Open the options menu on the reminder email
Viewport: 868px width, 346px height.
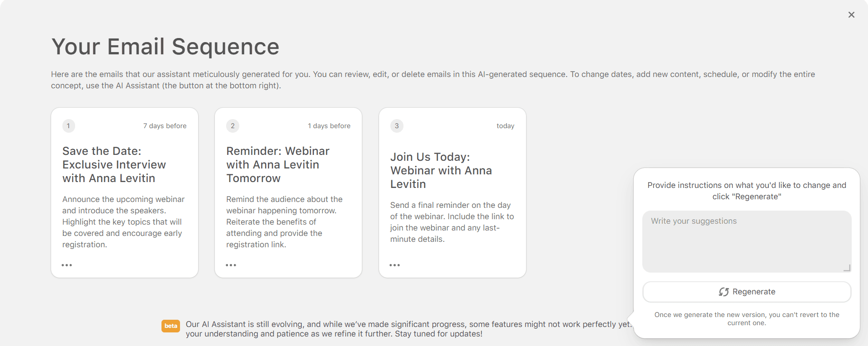click(x=231, y=265)
